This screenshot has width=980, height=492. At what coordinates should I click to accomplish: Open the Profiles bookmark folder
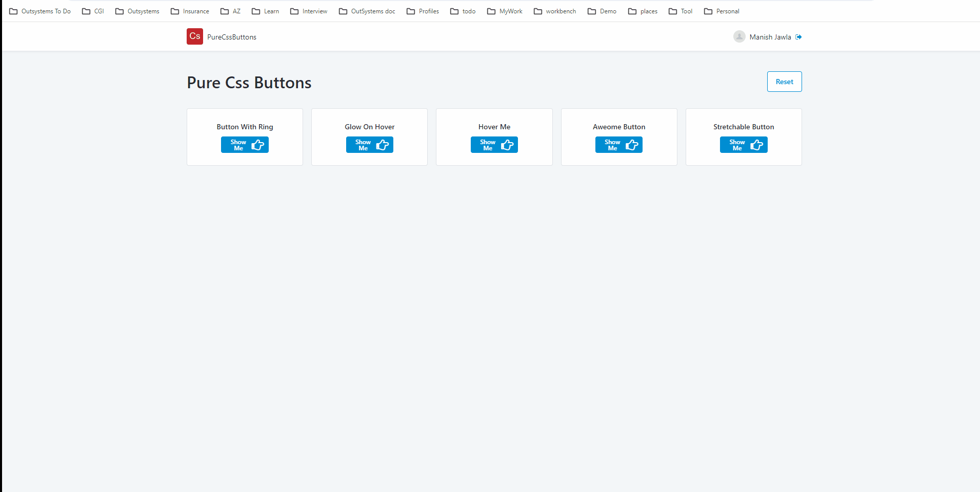point(423,11)
